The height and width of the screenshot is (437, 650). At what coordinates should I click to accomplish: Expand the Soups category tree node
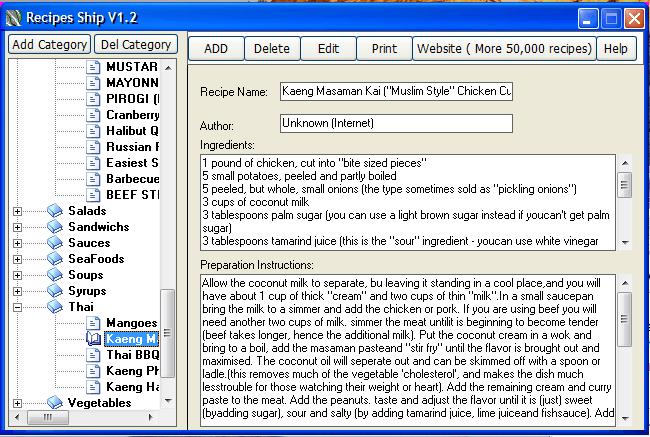pyautogui.click(x=17, y=275)
